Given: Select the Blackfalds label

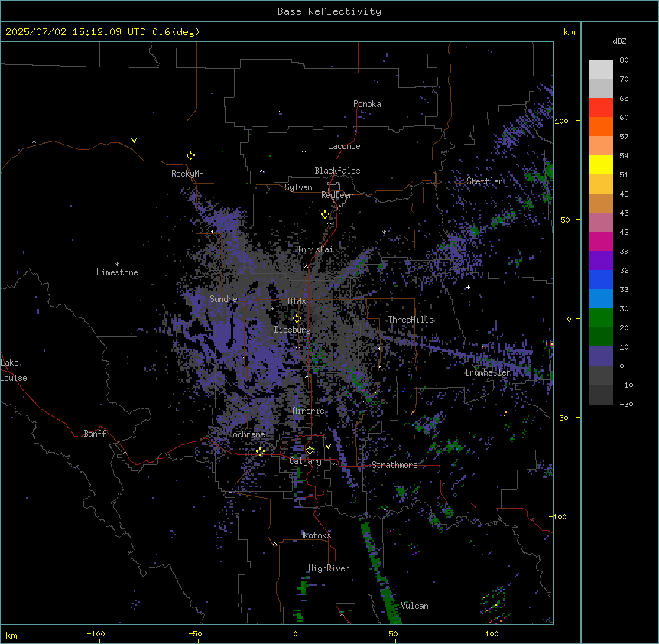Looking at the screenshot, I should [x=337, y=171].
